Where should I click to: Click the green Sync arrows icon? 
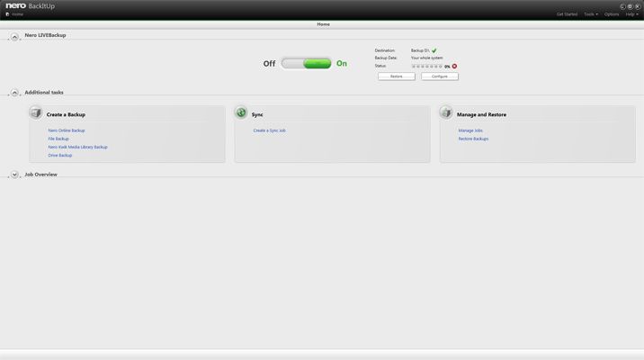click(241, 112)
